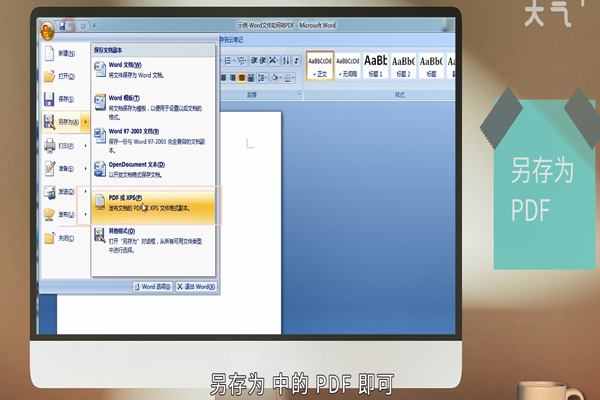
Task: Apply the 无间隔 style
Action: tap(348, 66)
